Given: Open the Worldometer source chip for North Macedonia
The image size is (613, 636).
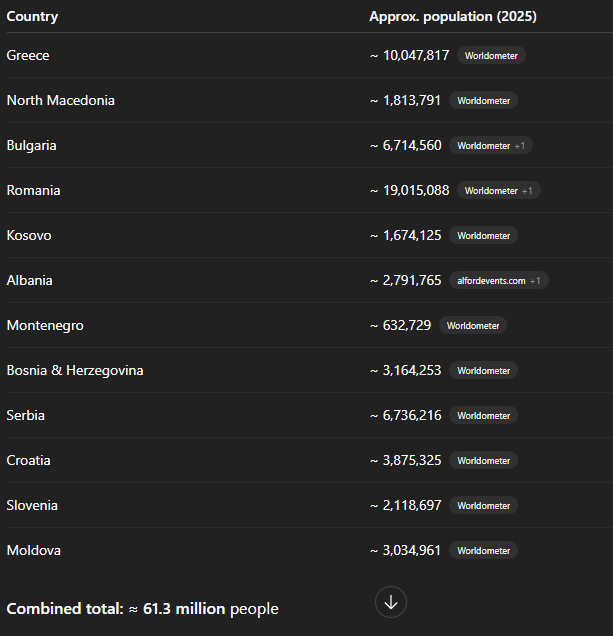Looking at the screenshot, I should tap(483, 101).
